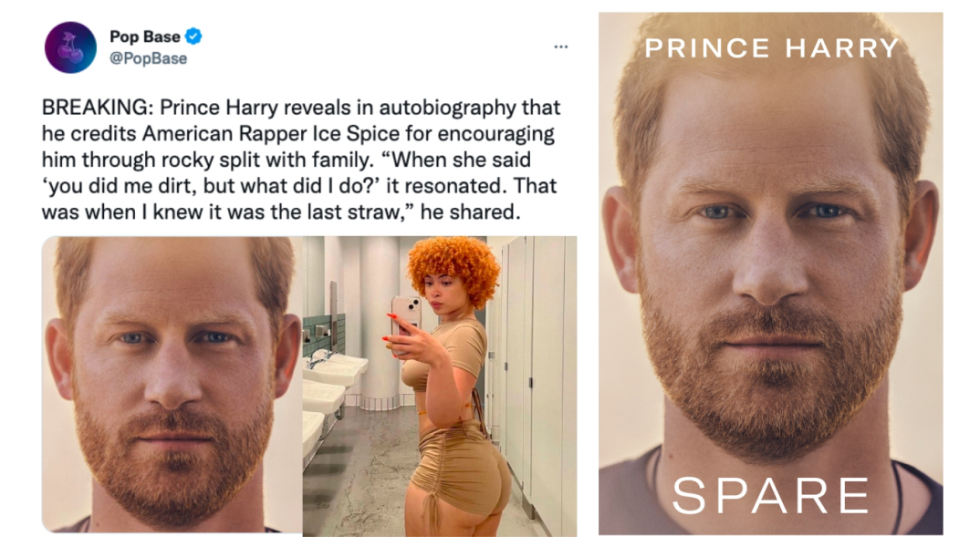Viewport: 980px width, 547px height.
Task: Click the Pop Base display name
Action: pyautogui.click(x=145, y=37)
